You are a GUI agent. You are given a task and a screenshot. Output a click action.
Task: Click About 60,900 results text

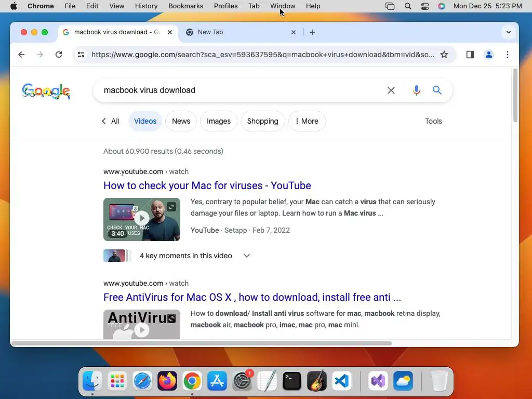coord(163,151)
